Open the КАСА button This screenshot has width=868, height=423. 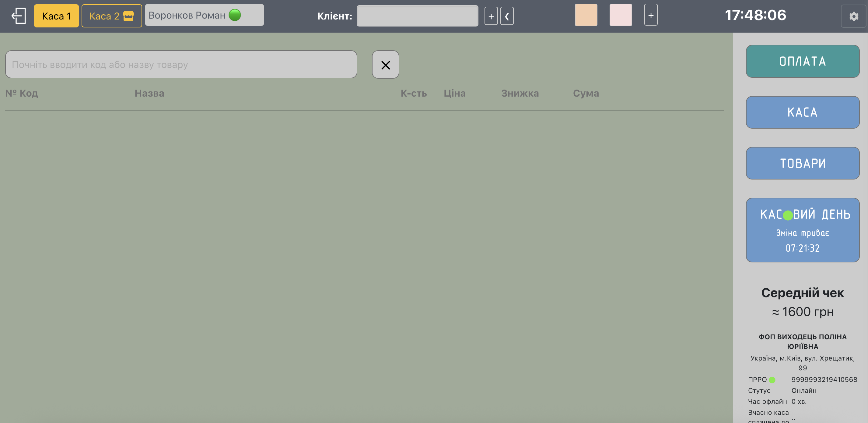pyautogui.click(x=802, y=112)
